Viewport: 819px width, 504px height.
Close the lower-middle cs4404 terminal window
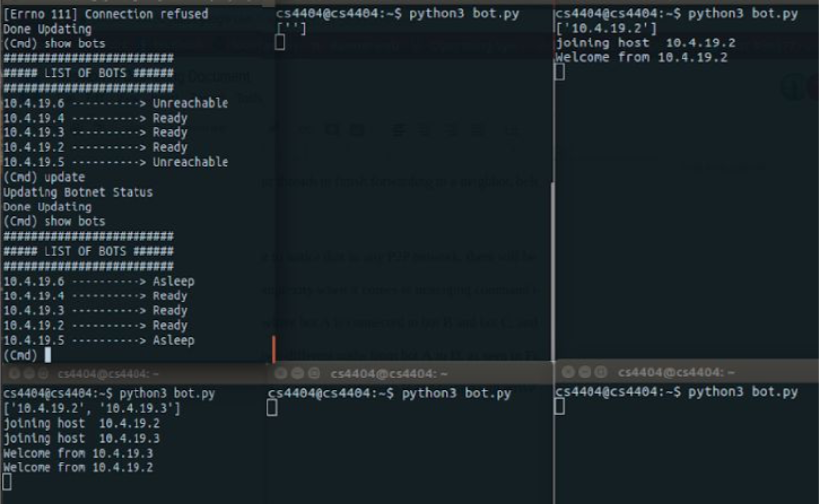pyautogui.click(x=281, y=374)
